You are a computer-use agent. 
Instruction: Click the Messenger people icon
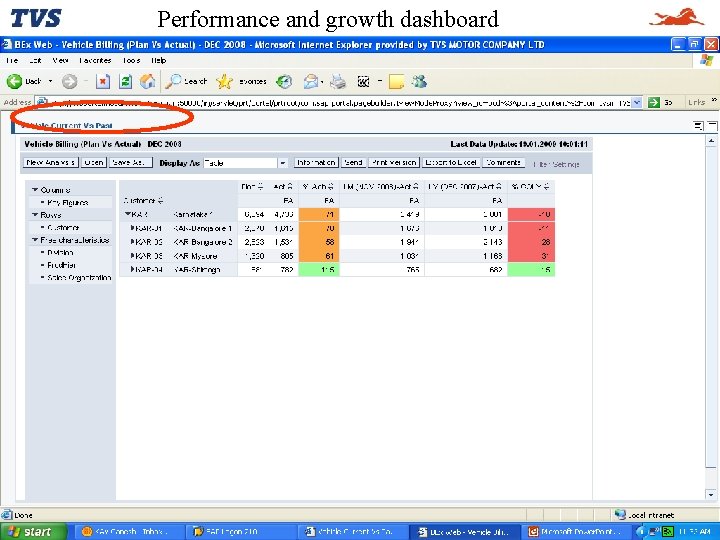point(419,82)
